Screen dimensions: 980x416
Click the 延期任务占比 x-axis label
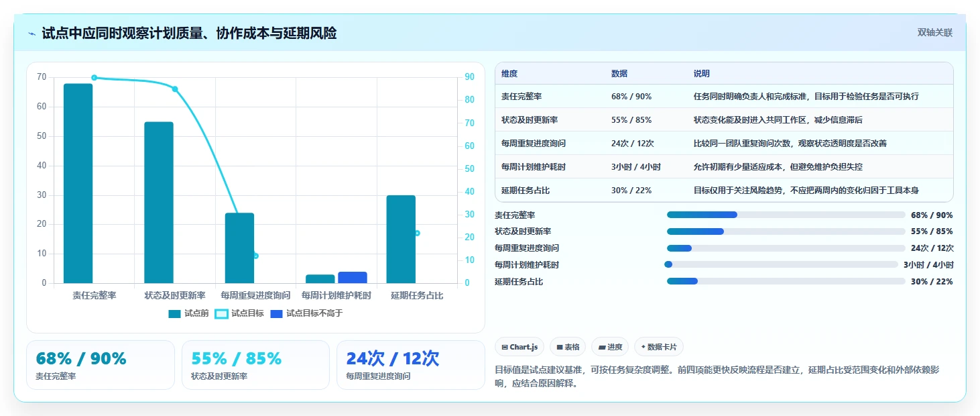coord(417,295)
